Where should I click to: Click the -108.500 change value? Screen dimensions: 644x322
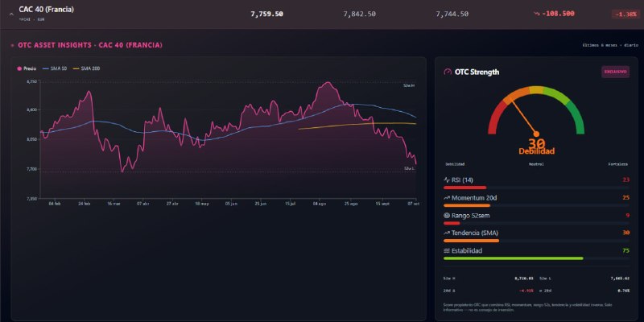(x=558, y=14)
